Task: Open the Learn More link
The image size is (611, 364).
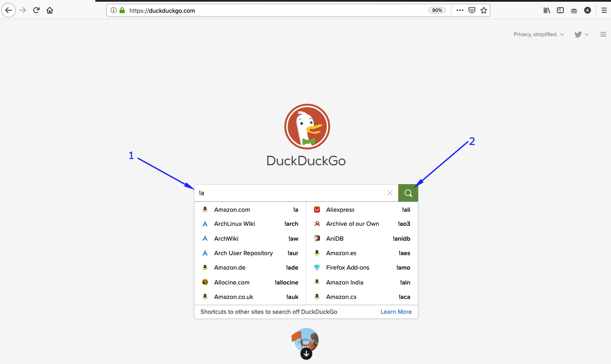Action: tap(396, 312)
